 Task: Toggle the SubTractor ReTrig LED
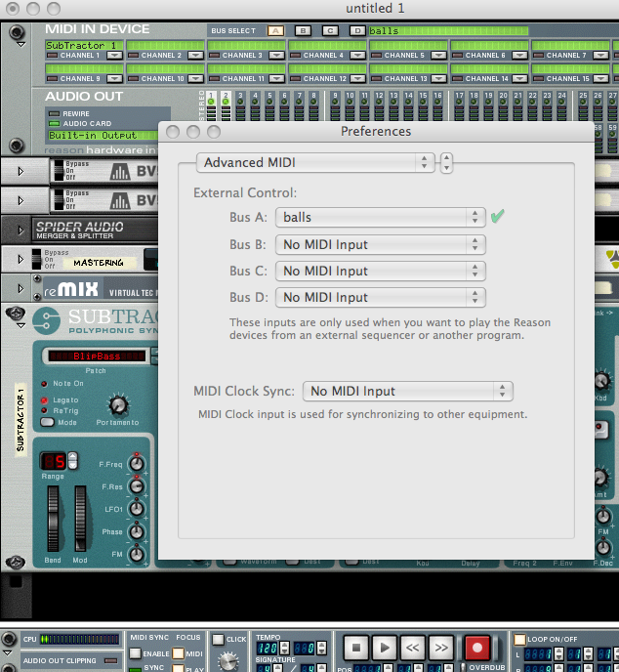(x=44, y=410)
